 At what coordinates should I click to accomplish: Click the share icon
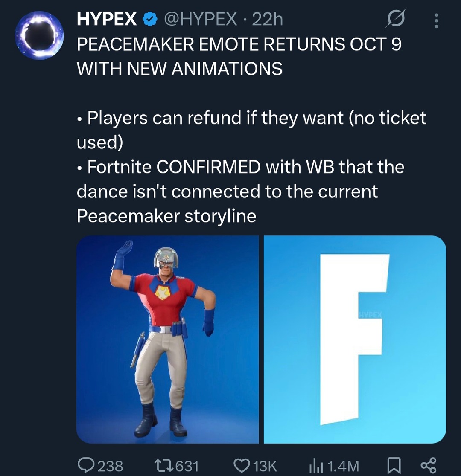tap(428, 465)
